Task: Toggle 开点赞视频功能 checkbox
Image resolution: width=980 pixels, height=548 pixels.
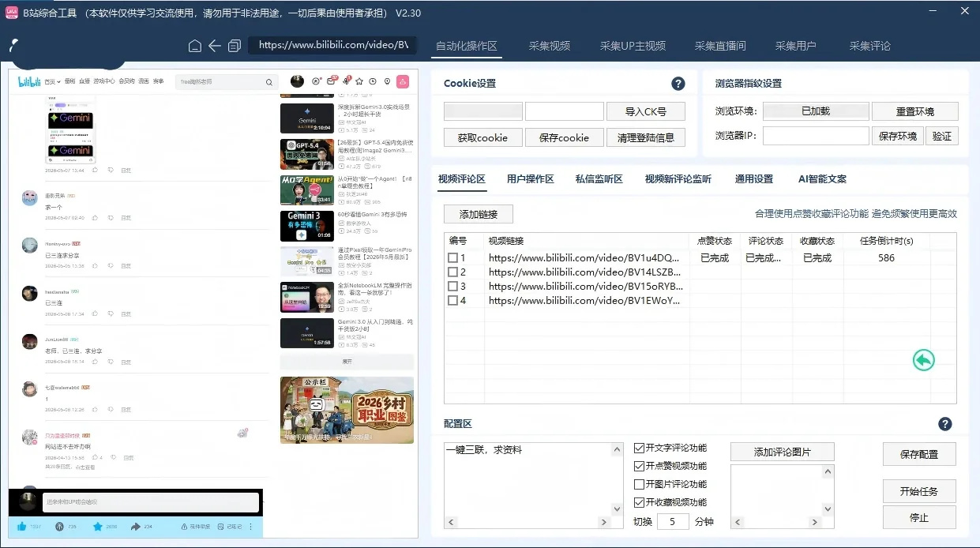Action: pyautogui.click(x=640, y=466)
